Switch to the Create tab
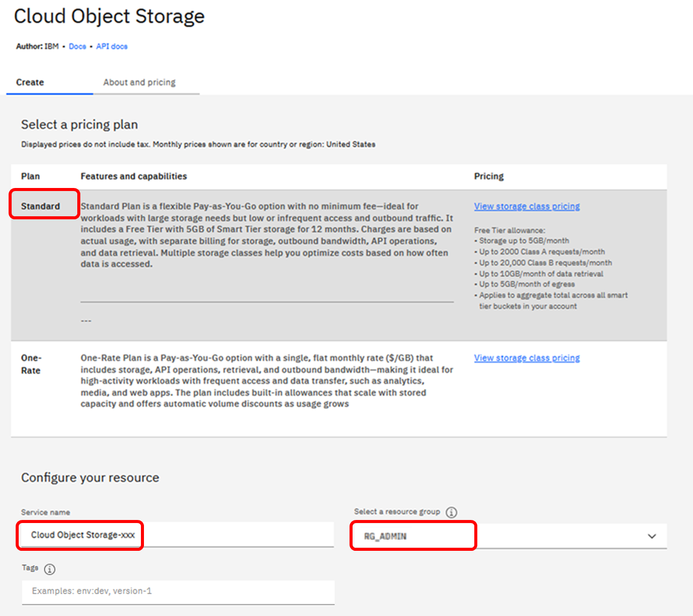 click(x=30, y=82)
